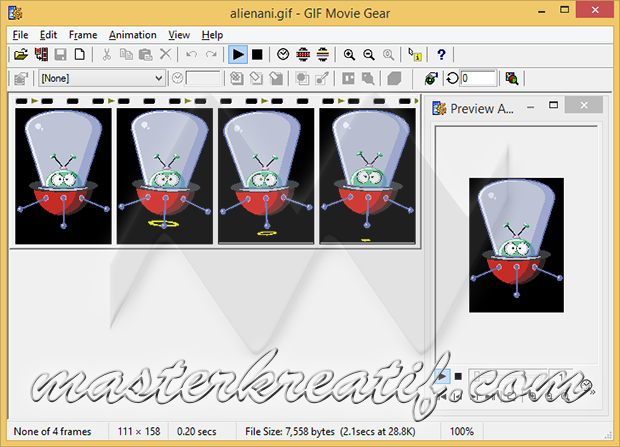The image size is (620, 447).
Task: Click the '100%' zoom status text
Action: pos(461,431)
